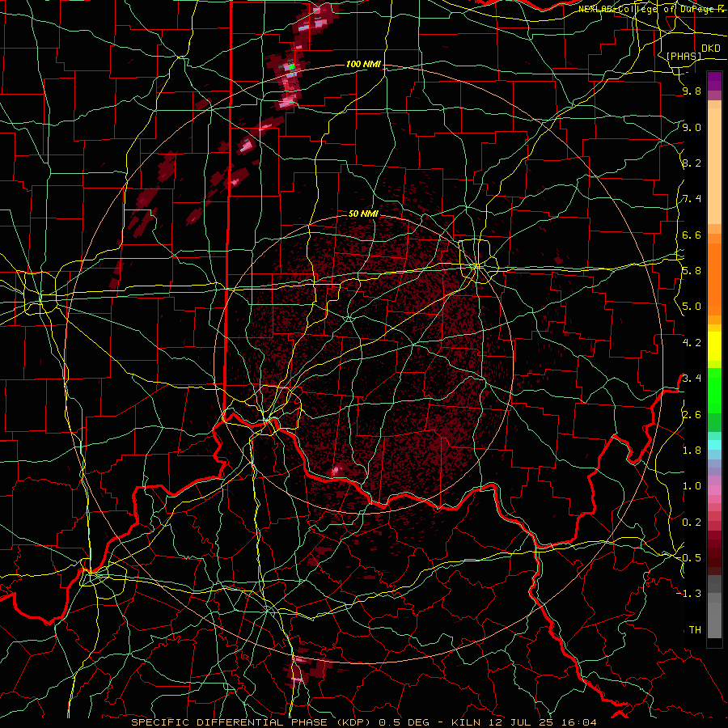The width and height of the screenshot is (728, 728).
Task: Pick the peach swatch beside 8.2
Action: tap(714, 166)
